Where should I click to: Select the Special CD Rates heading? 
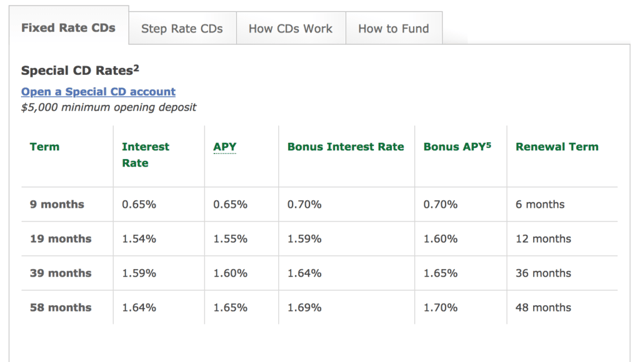pos(80,70)
